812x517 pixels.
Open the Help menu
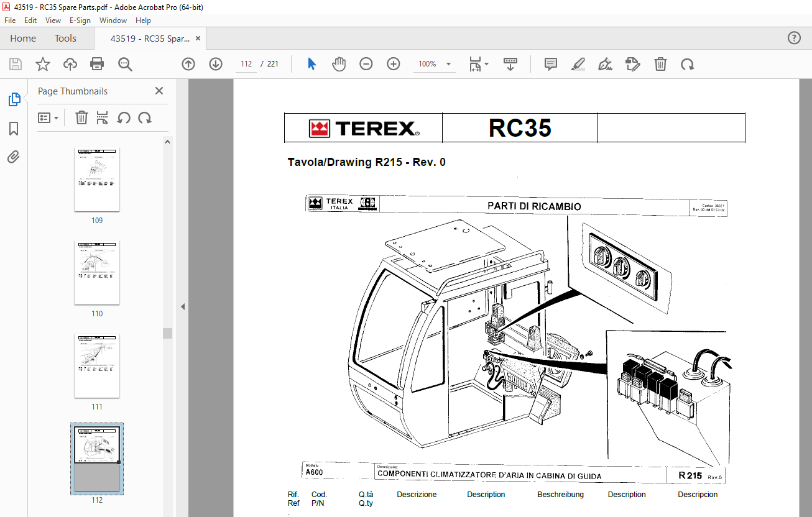point(143,21)
